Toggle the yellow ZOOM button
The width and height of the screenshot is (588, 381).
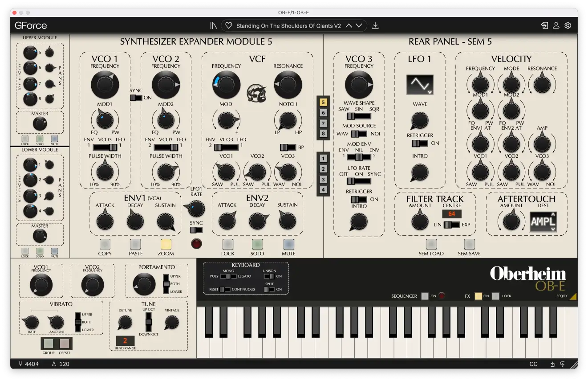[166, 244]
